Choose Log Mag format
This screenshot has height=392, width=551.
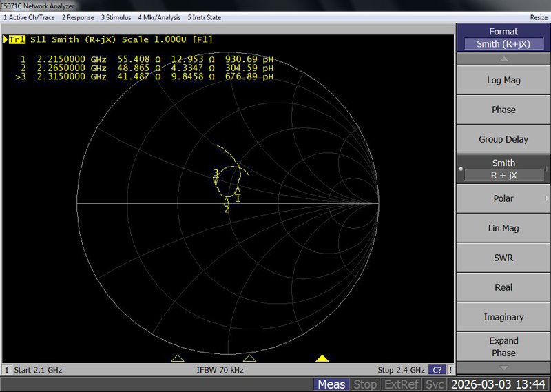tap(503, 80)
